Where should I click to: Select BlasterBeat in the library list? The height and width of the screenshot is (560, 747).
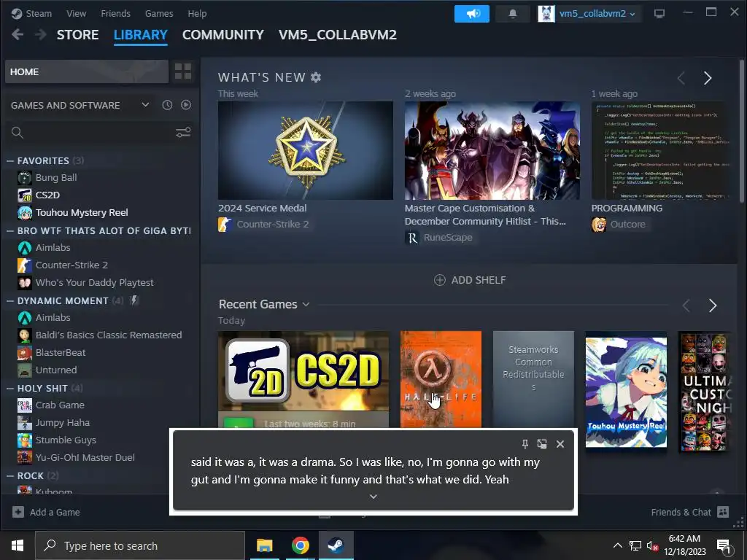61,353
